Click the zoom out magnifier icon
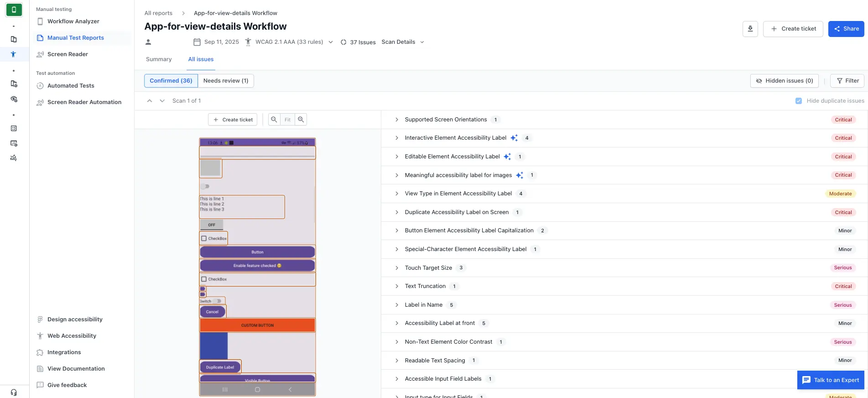This screenshot has height=398, width=868. tap(274, 120)
